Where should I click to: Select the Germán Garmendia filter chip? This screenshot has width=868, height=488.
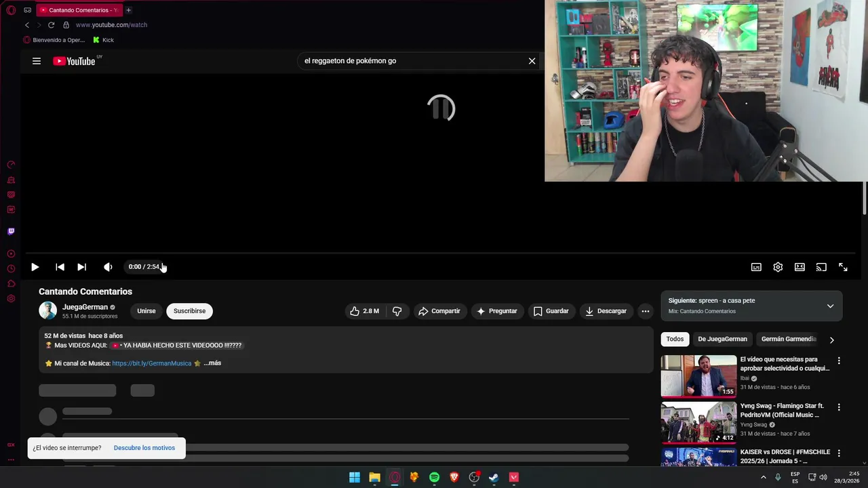[x=789, y=339]
